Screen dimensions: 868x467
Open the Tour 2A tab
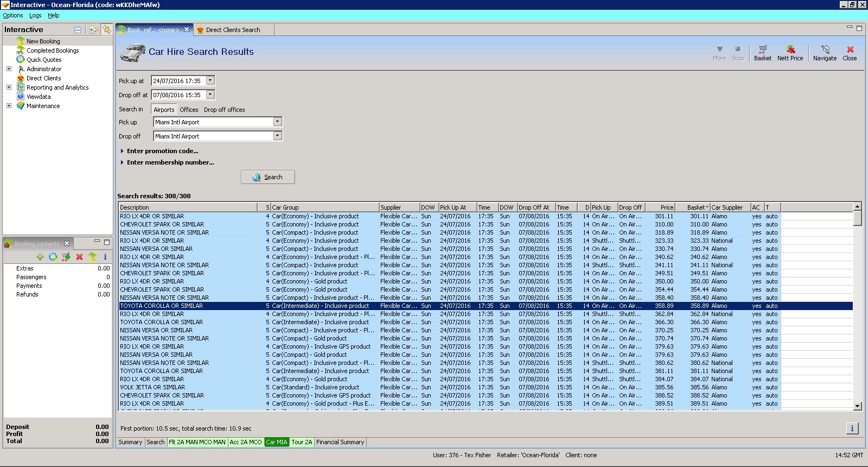(x=302, y=442)
